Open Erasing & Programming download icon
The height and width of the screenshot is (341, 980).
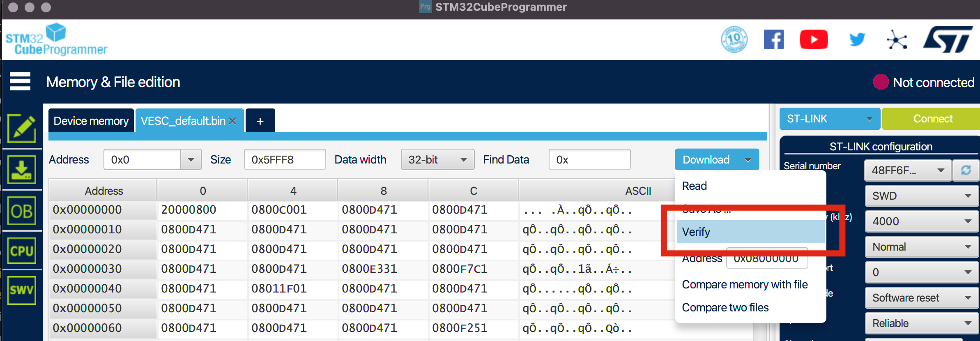(x=22, y=170)
